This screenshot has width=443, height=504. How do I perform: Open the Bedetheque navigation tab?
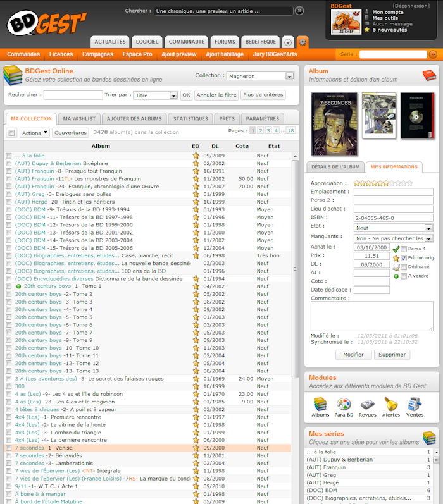point(260,42)
